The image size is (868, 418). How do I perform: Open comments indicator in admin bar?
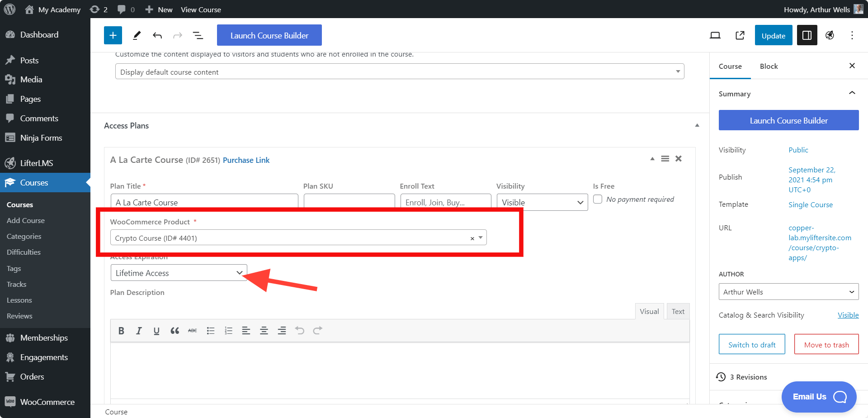(x=126, y=9)
